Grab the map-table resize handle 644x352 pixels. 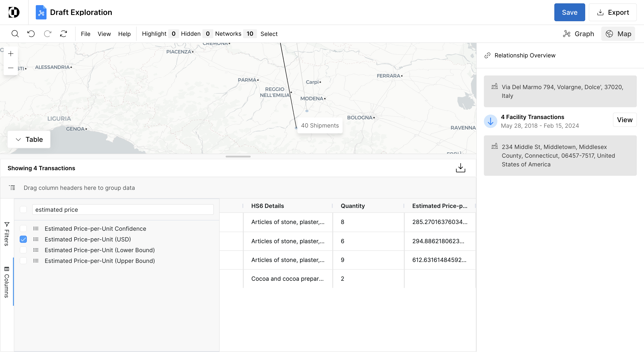point(238,157)
